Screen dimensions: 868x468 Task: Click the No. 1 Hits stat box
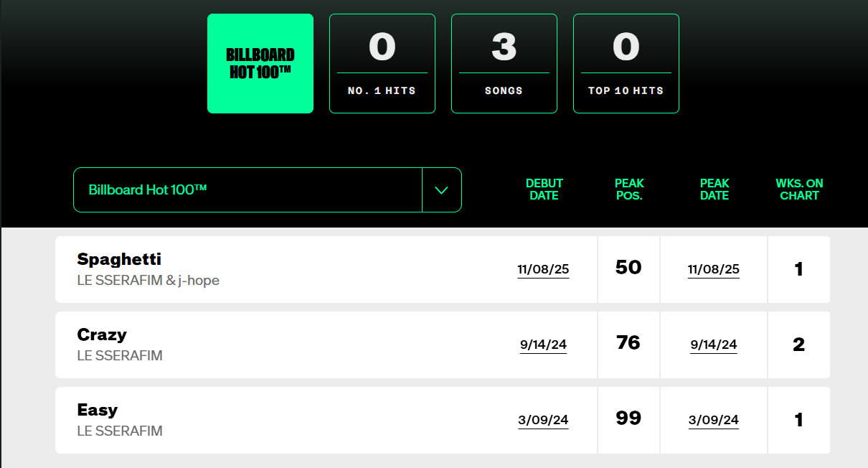point(382,64)
